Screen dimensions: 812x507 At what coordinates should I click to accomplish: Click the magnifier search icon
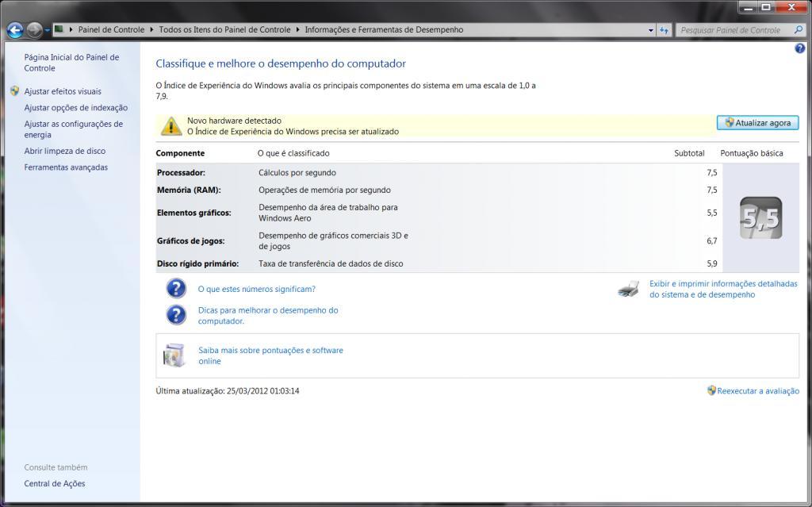[799, 30]
